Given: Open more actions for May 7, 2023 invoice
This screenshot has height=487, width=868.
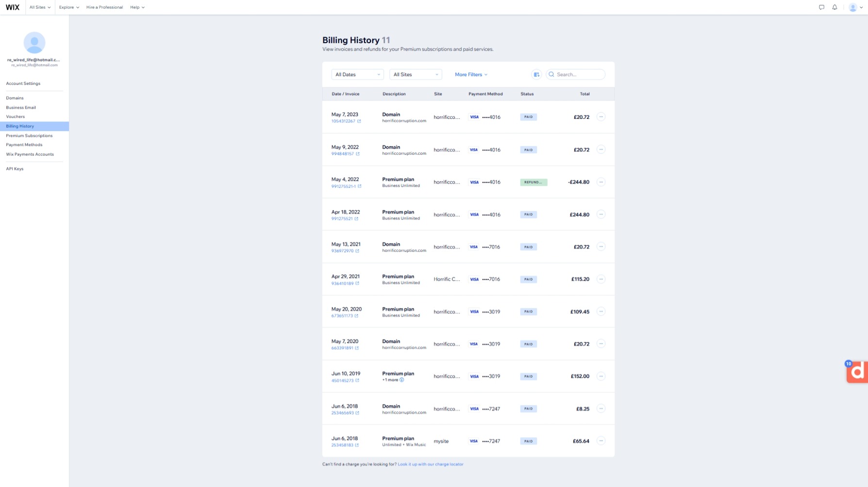Looking at the screenshot, I should (601, 117).
